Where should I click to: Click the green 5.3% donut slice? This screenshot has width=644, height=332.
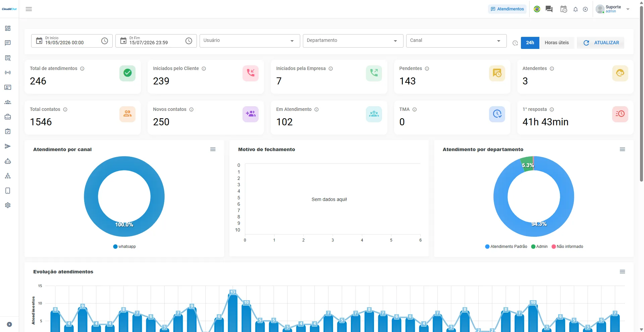click(x=528, y=164)
